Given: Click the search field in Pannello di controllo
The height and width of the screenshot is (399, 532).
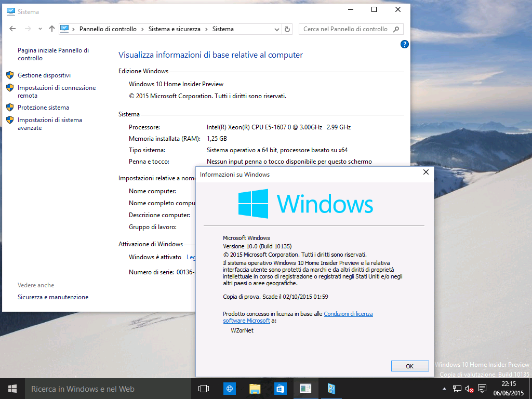Looking at the screenshot, I should [351, 29].
